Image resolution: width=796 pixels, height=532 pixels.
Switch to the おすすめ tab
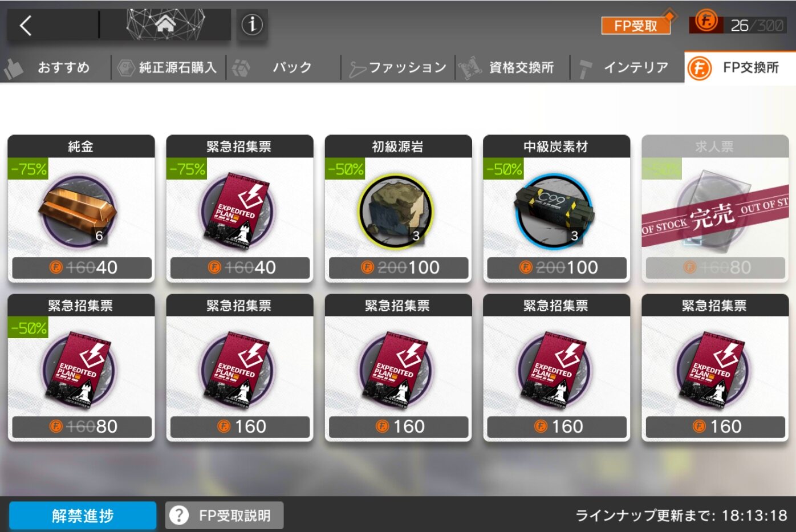[x=55, y=68]
